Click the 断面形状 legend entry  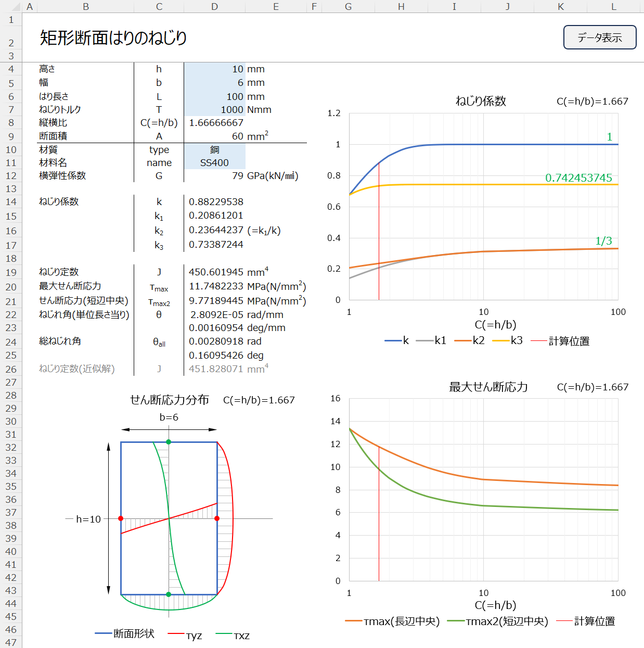125,633
